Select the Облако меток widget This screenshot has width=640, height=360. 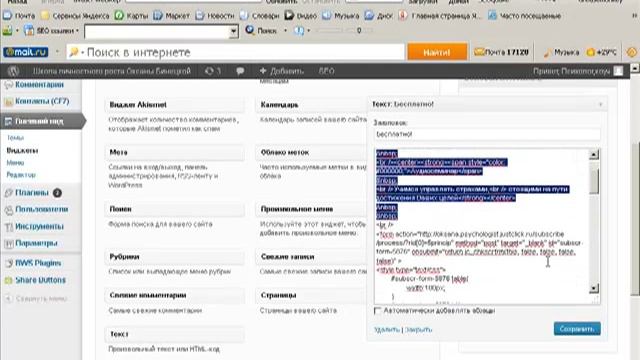click(311, 152)
